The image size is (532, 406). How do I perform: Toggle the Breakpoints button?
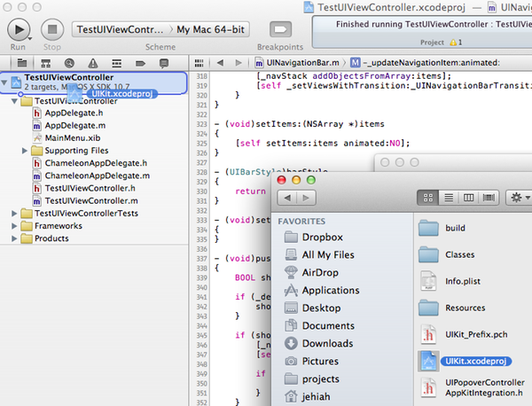pyautogui.click(x=280, y=29)
